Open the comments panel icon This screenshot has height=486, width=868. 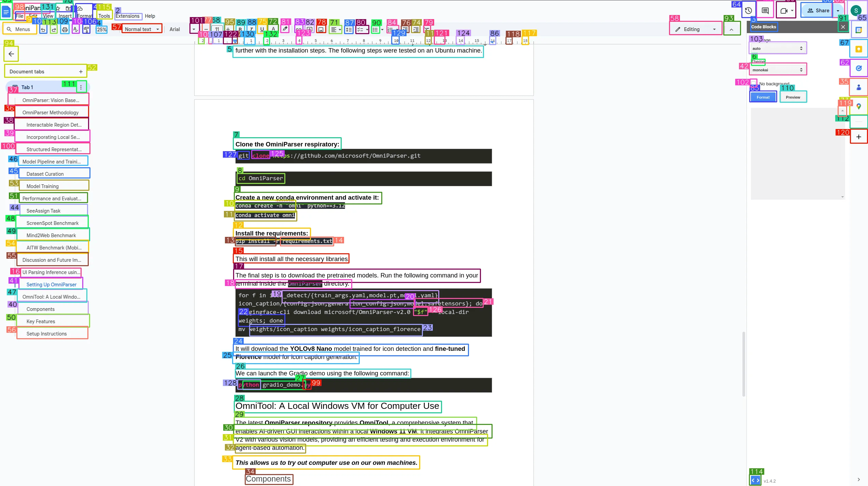tap(765, 11)
